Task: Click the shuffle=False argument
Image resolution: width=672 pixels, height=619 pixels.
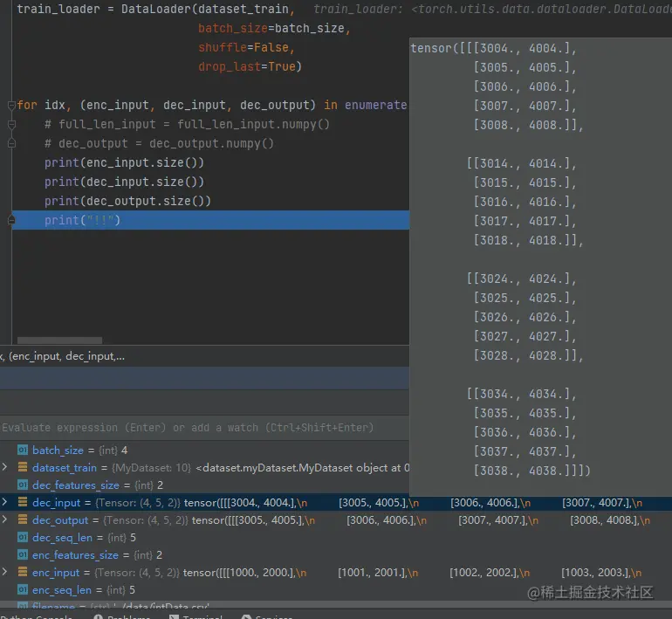Action: (246, 47)
